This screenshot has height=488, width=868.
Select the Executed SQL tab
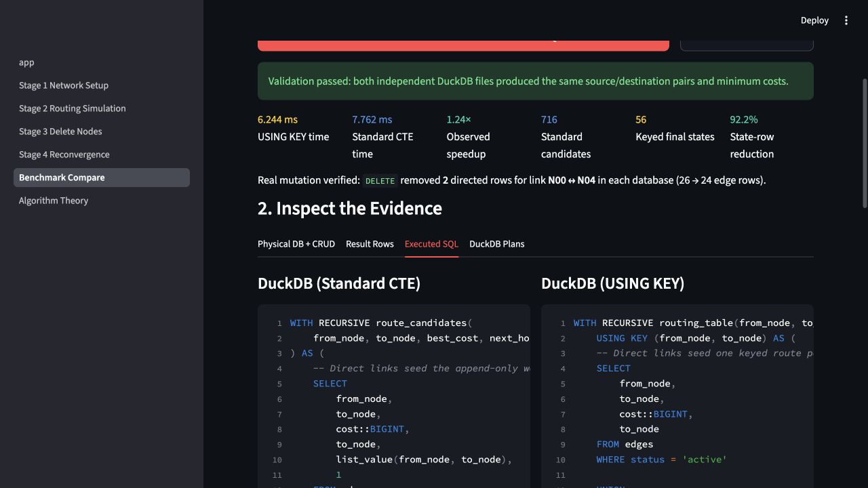pos(431,244)
